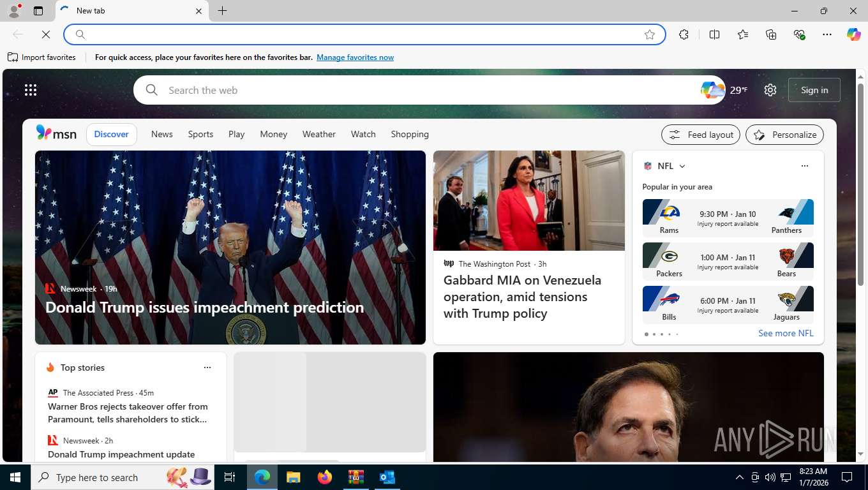This screenshot has width=868, height=490.
Task: Click the Personalize button
Action: 785,135
